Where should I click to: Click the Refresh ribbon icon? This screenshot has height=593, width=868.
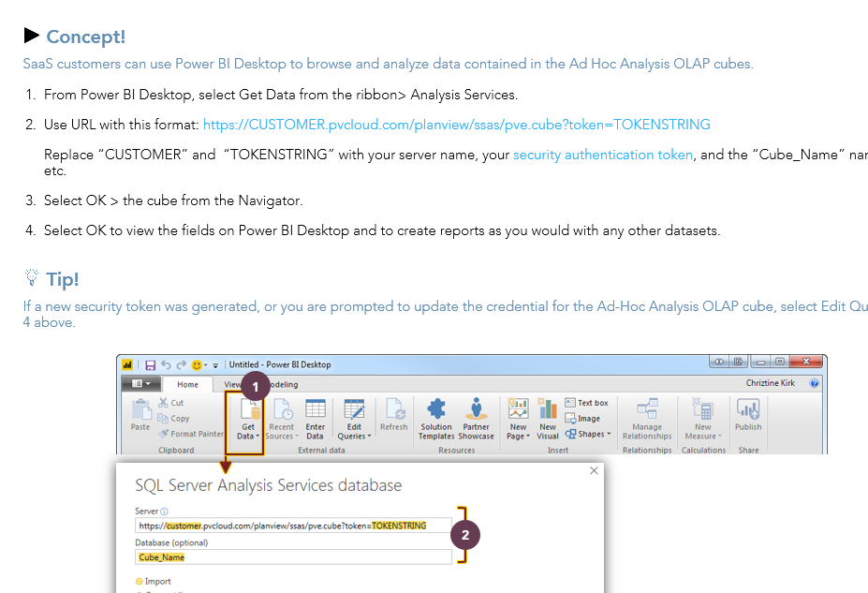[x=395, y=409]
